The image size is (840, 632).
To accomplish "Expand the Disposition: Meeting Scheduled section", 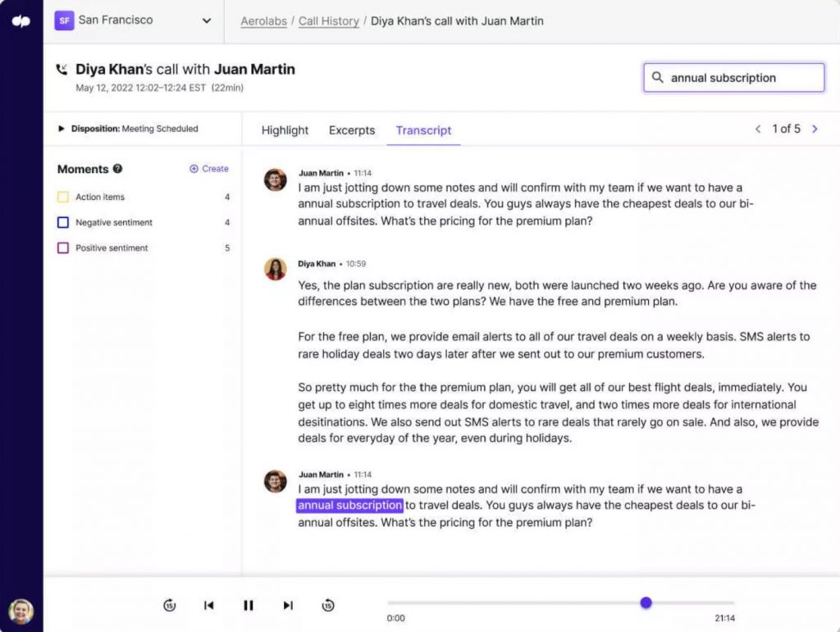I will click(x=62, y=129).
